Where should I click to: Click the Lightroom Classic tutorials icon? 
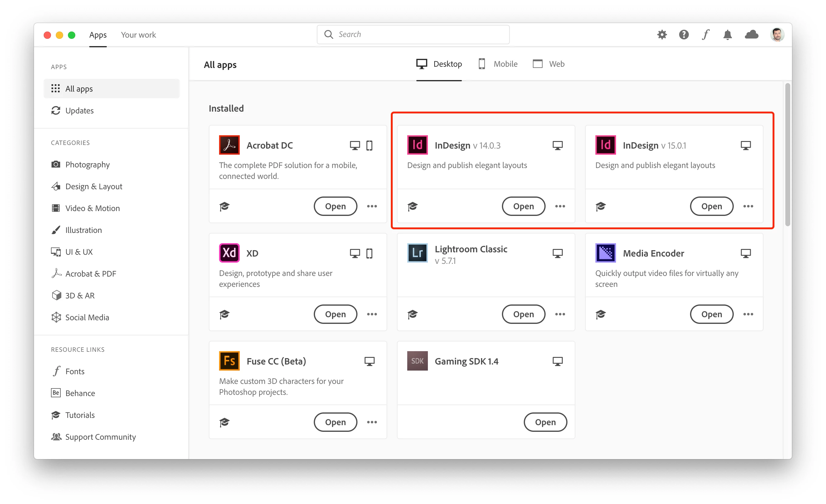pos(412,314)
